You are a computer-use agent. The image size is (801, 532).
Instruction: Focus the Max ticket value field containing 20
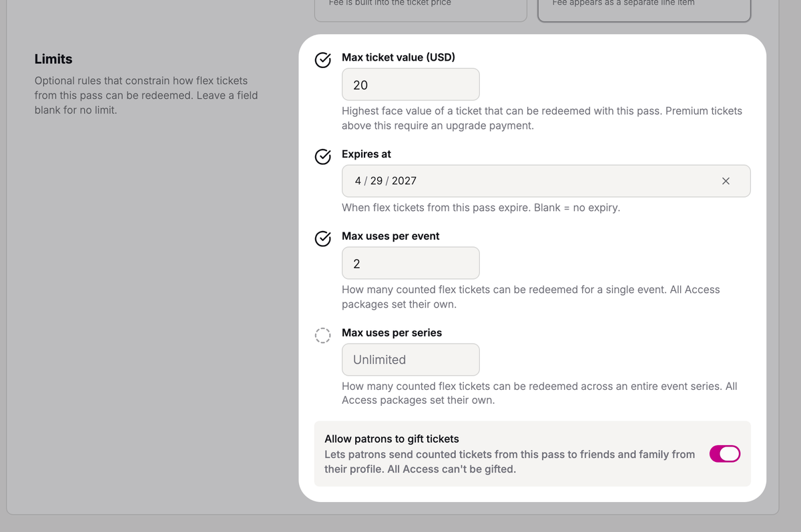(x=411, y=85)
